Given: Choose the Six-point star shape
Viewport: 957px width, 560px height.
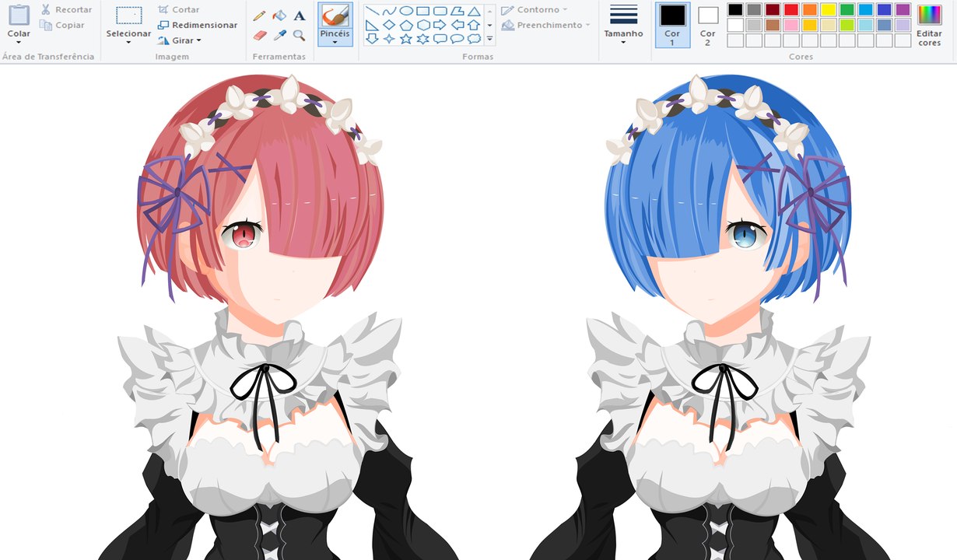Looking at the screenshot, I should (x=423, y=39).
